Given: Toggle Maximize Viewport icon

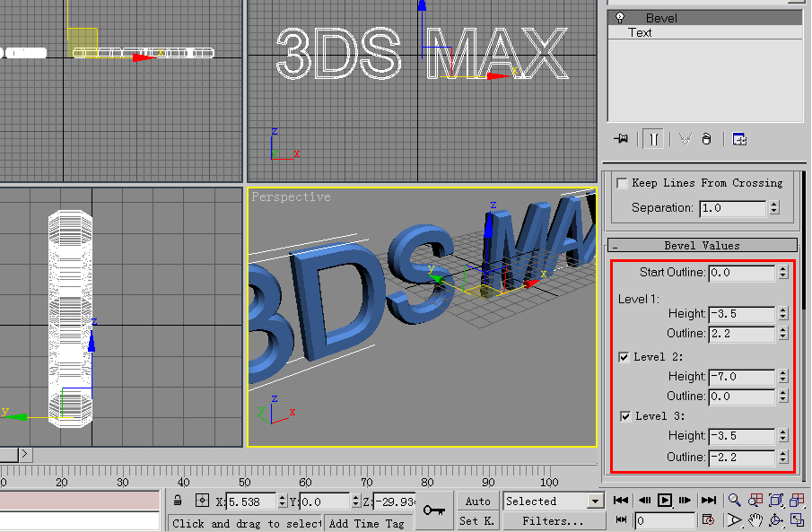Looking at the screenshot, I should tap(797, 519).
